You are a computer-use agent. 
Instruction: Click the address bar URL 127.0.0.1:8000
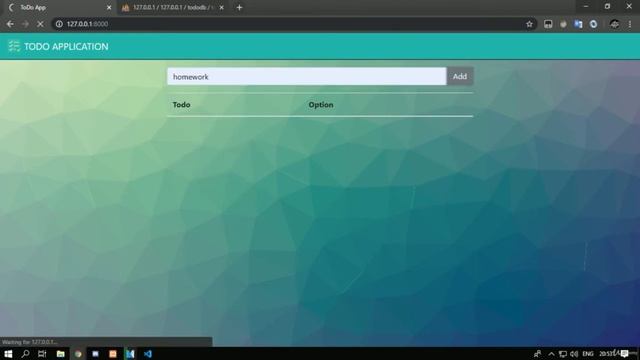click(x=87, y=24)
